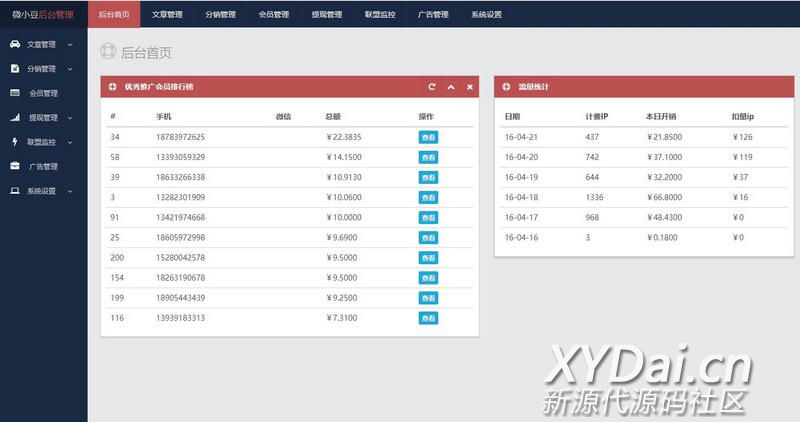Go to 提现管理 in the top navigation bar
Viewport: 800px width, 422px height.
[327, 14]
